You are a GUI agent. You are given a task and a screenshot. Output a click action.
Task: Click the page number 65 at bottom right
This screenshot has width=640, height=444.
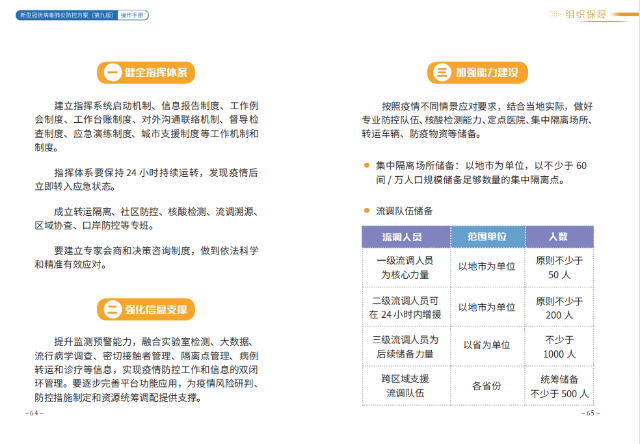click(591, 413)
